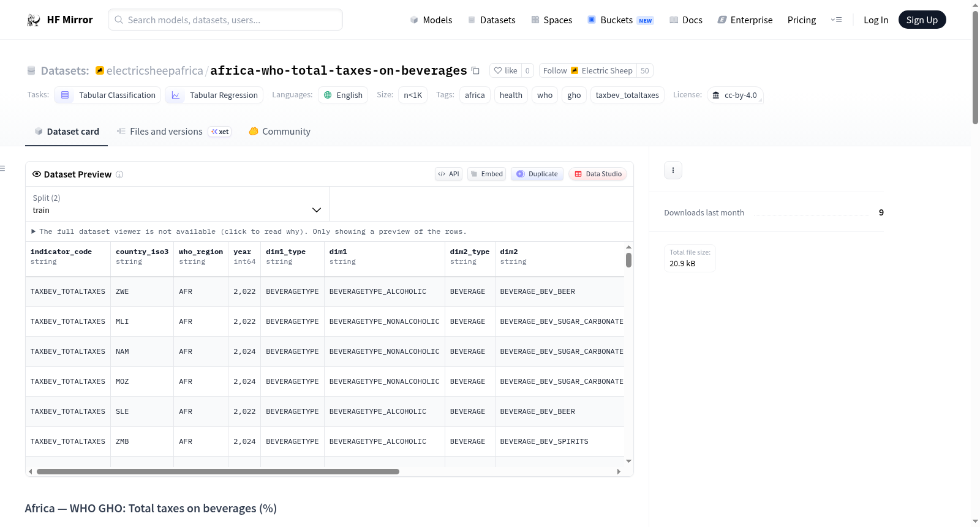Click the Embed button
Viewport: 980px width, 527px height.
[x=487, y=174]
